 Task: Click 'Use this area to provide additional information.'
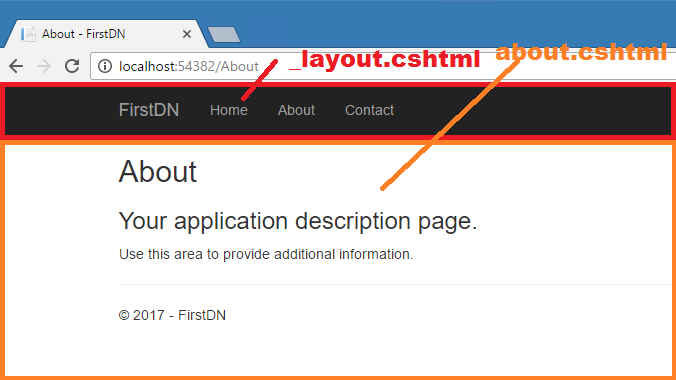(266, 254)
